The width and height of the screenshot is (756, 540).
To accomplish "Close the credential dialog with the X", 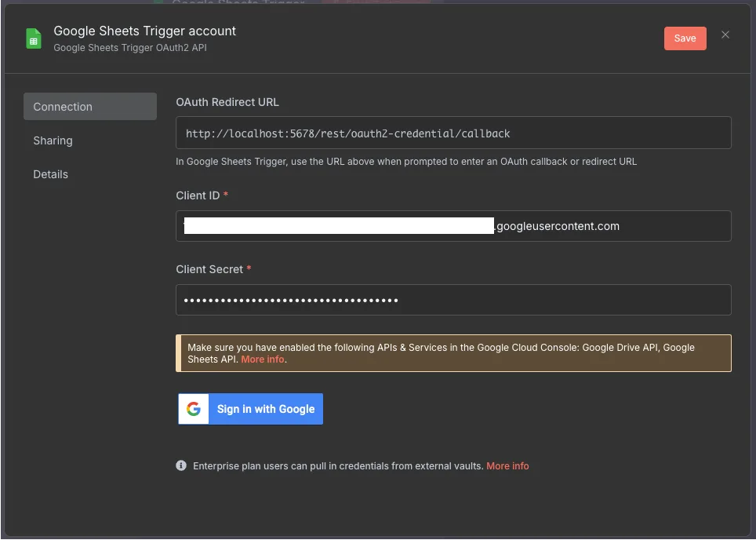I will tap(725, 35).
